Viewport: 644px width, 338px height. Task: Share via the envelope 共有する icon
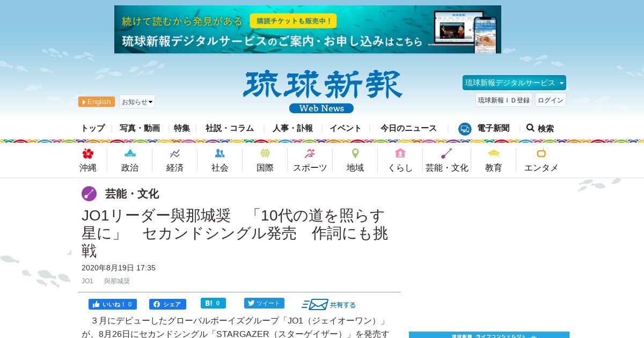tap(315, 305)
